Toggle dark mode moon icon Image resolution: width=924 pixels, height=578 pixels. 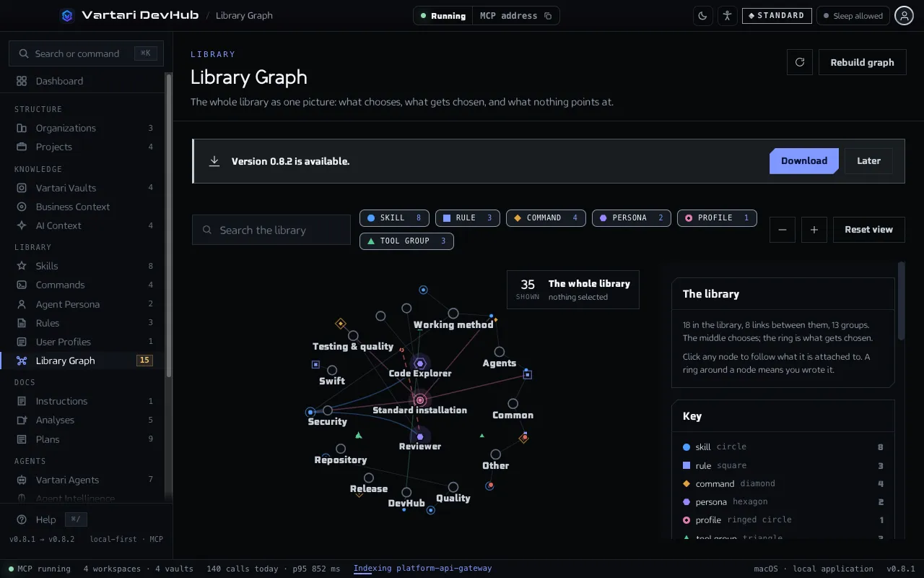702,16
